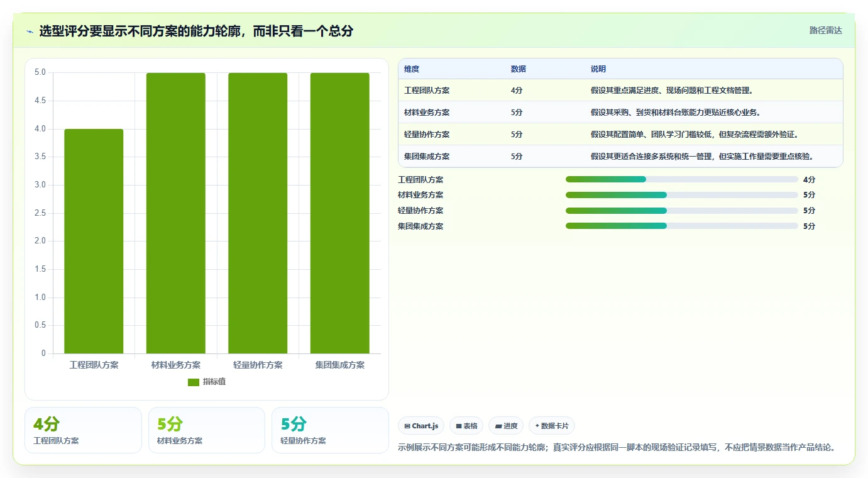Click the 集团集成方案 bar in the chart
The height and width of the screenshot is (478, 868).
[340, 213]
